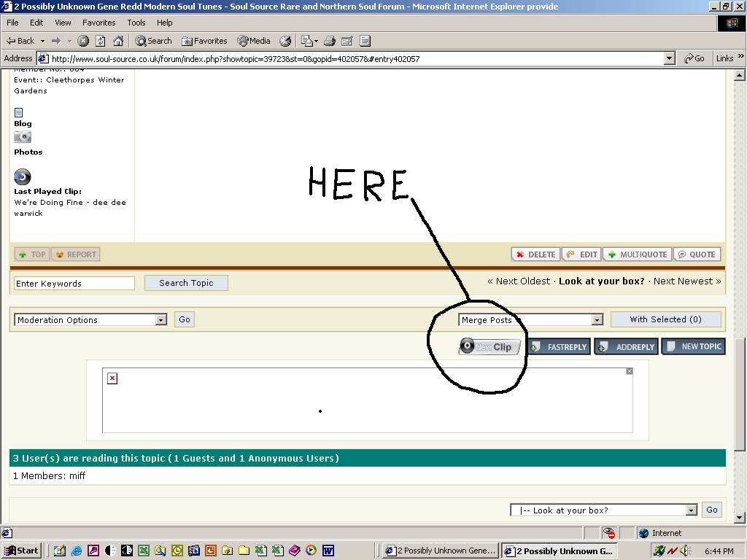Open the Tools menu
This screenshot has width=747, height=560.
click(x=136, y=23)
